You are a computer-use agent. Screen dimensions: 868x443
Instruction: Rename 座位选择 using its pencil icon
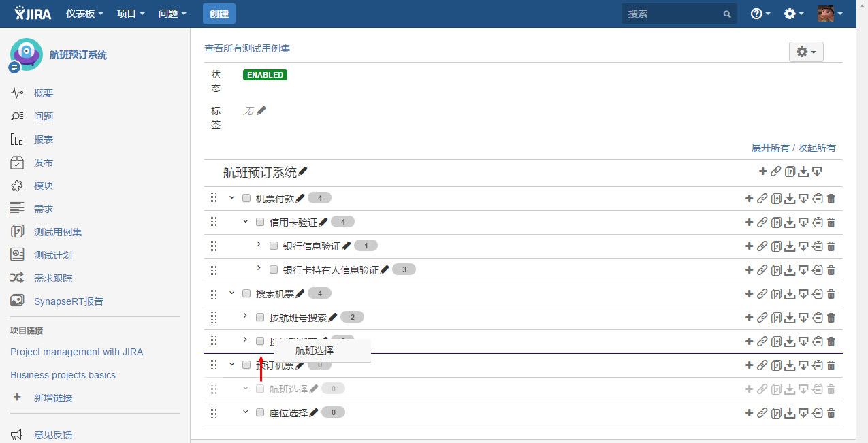click(314, 412)
